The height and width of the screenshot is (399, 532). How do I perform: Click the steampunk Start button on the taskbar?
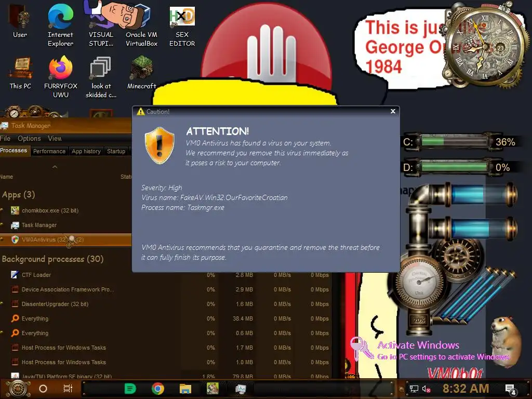18,389
